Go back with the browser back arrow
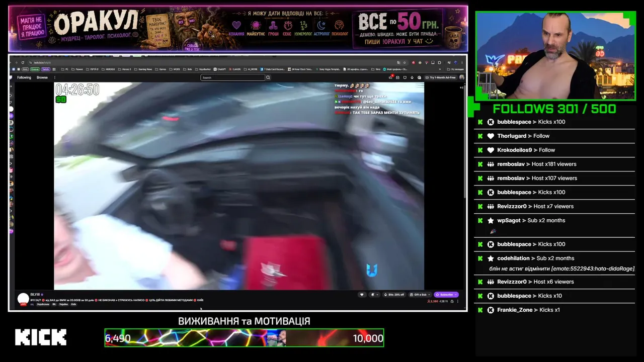This screenshot has width=644, height=362. point(11,62)
